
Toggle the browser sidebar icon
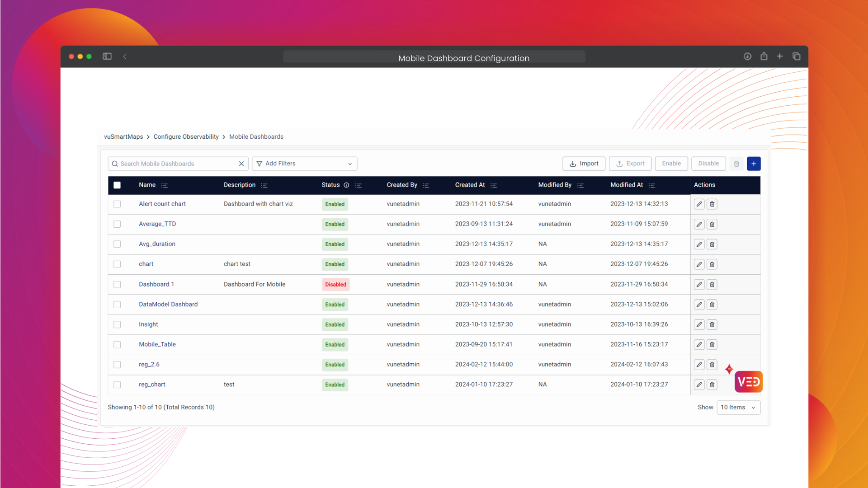pyautogui.click(x=107, y=56)
